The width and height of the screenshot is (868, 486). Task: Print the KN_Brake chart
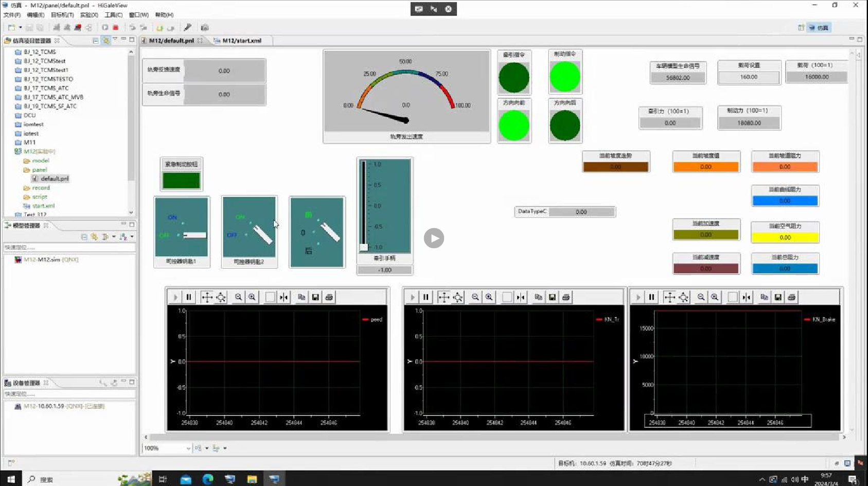792,297
